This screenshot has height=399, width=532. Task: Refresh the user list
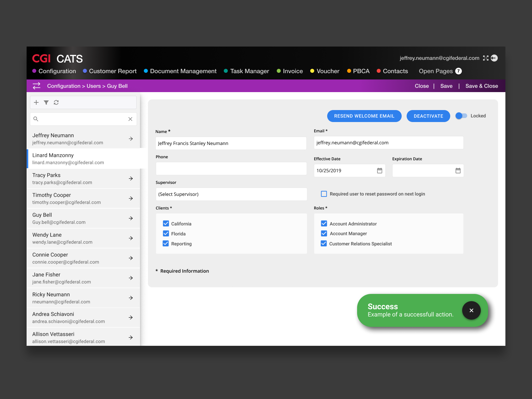(56, 102)
